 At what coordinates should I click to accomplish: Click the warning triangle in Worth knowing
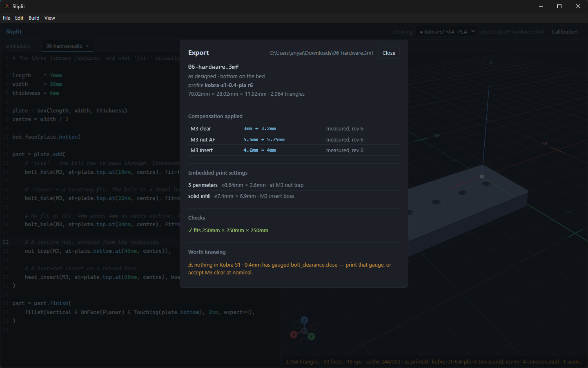pyautogui.click(x=190, y=265)
